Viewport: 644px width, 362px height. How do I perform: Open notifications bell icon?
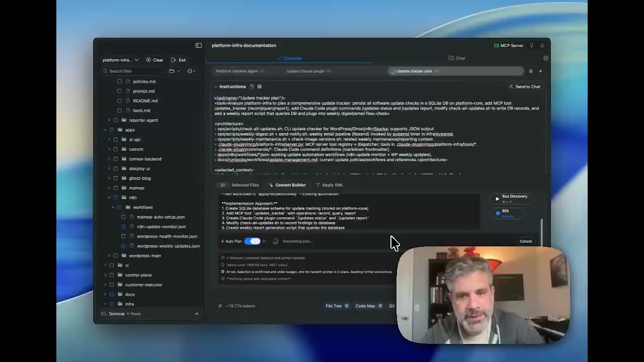click(542, 45)
